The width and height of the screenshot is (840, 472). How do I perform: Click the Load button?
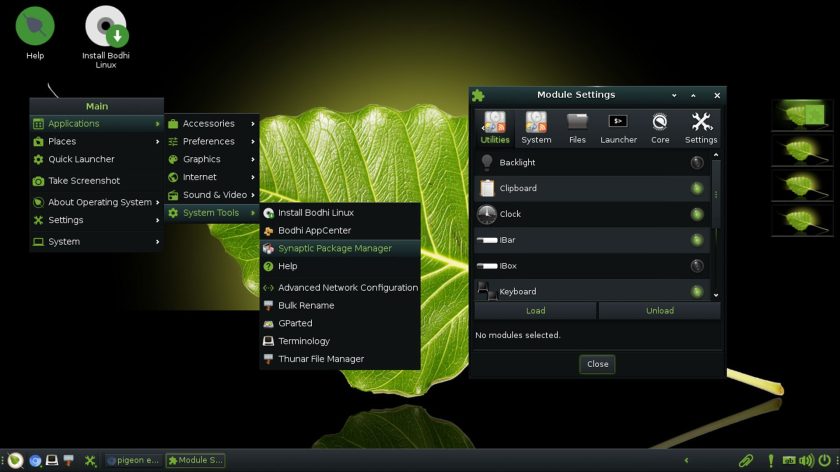click(535, 311)
